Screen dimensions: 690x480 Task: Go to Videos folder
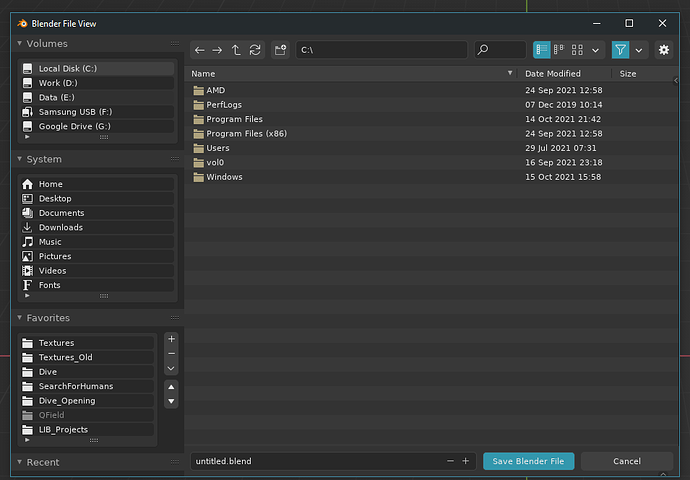coord(97,271)
